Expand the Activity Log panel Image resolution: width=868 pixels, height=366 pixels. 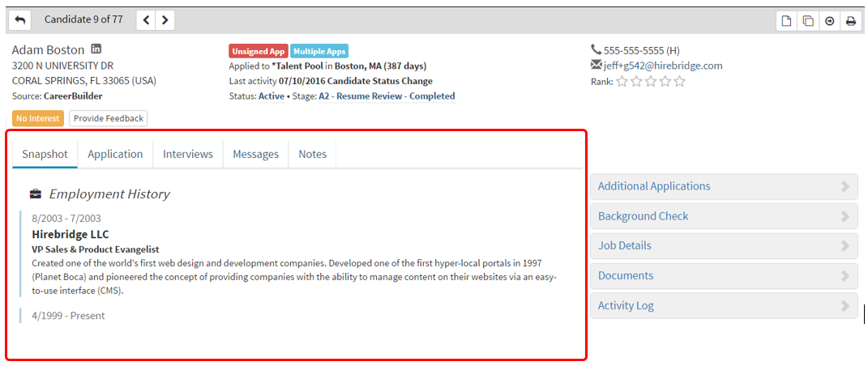click(723, 306)
